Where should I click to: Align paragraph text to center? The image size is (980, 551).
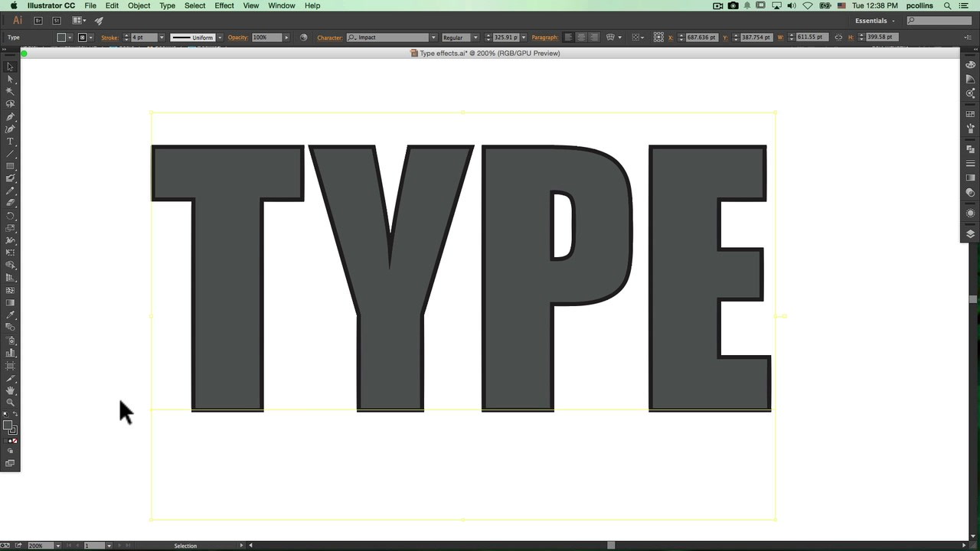coord(581,37)
